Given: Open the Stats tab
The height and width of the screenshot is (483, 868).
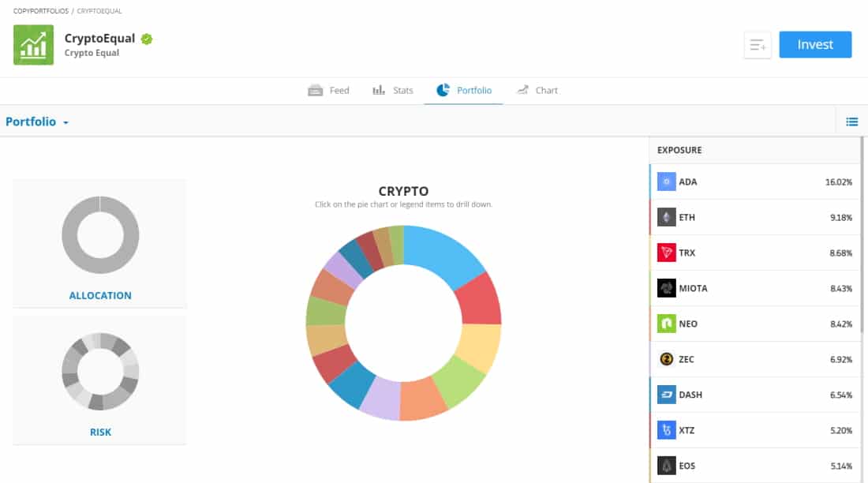Looking at the screenshot, I should (392, 90).
